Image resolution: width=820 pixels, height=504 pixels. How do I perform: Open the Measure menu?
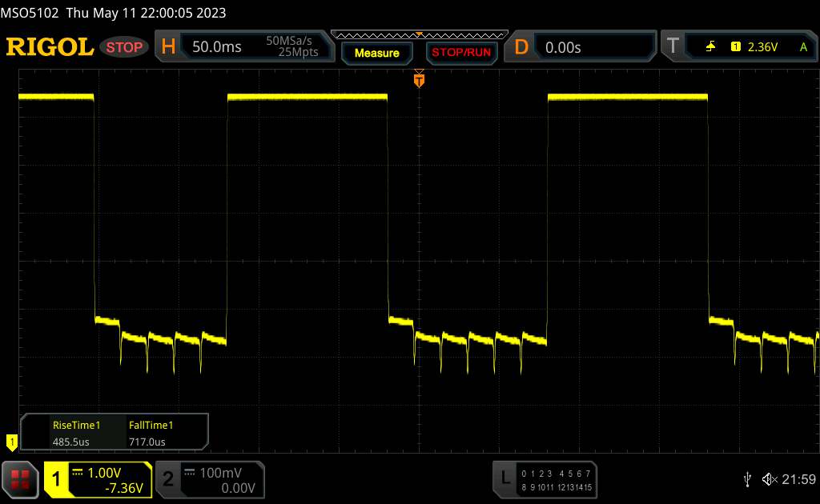pos(376,53)
